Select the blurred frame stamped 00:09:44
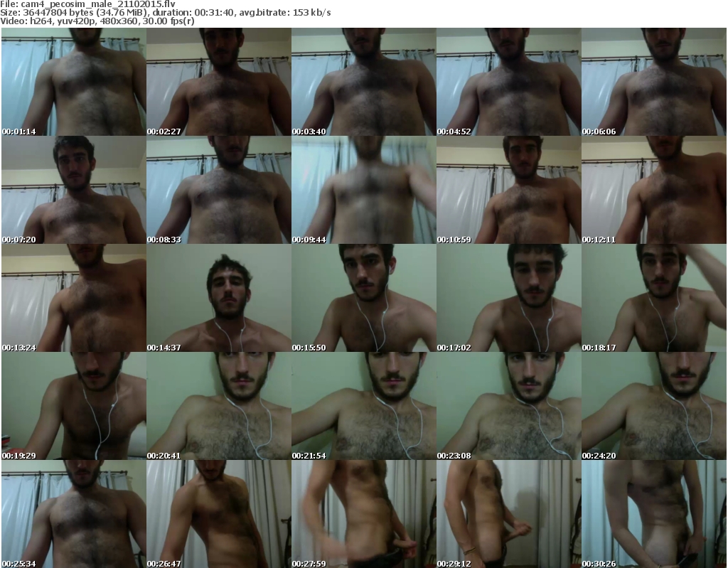This screenshot has width=728, height=568. point(364,190)
